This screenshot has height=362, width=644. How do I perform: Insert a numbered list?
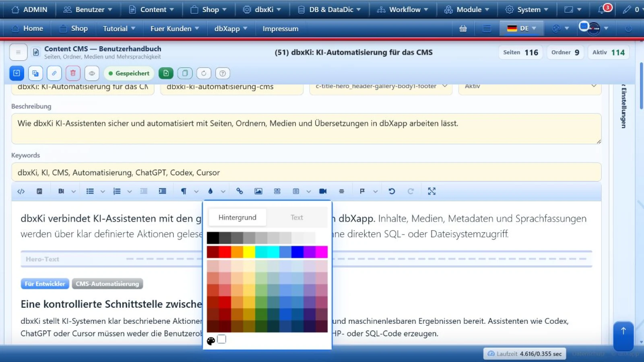point(117,191)
